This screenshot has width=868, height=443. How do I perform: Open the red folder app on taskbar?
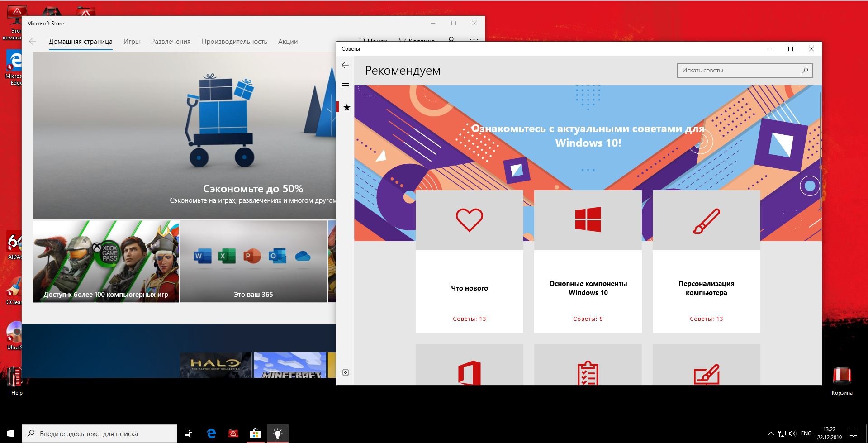point(233,433)
